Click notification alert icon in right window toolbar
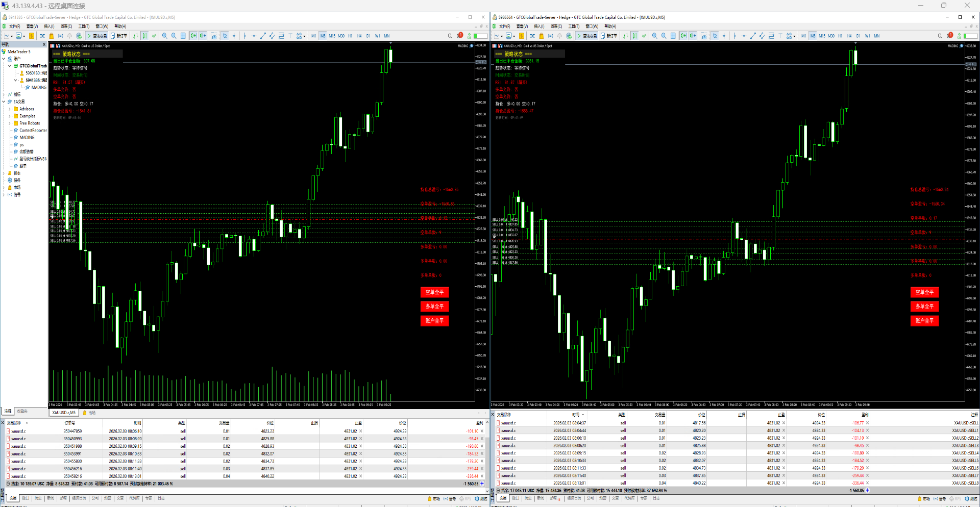This screenshot has width=980, height=507. click(949, 36)
